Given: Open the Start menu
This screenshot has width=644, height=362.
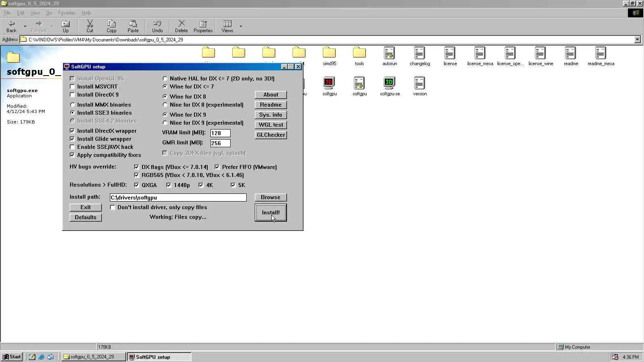Looking at the screenshot, I should (x=12, y=357).
